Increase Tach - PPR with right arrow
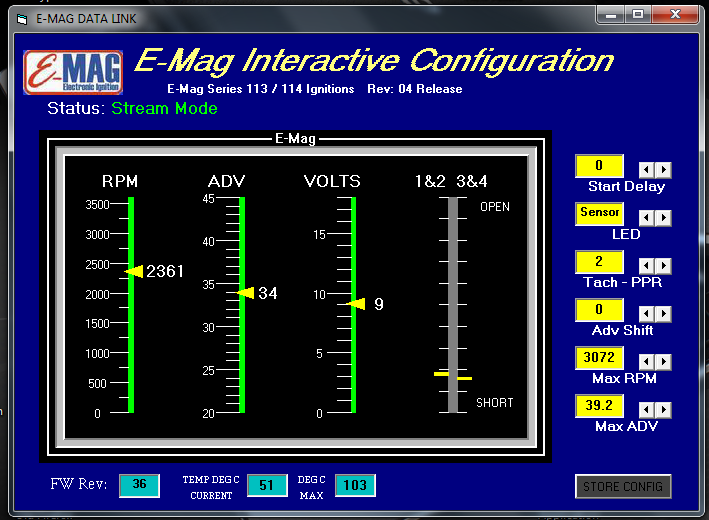Viewport: 709px width, 520px height. (663, 266)
